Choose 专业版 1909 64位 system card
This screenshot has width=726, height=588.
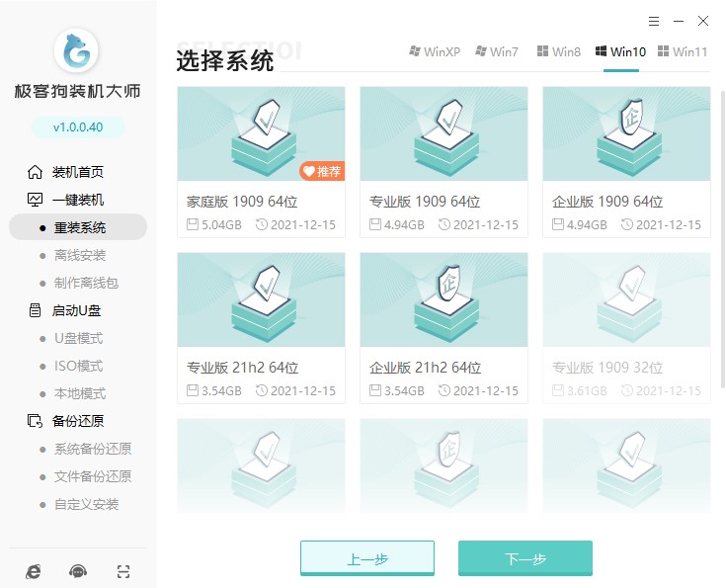tap(444, 162)
